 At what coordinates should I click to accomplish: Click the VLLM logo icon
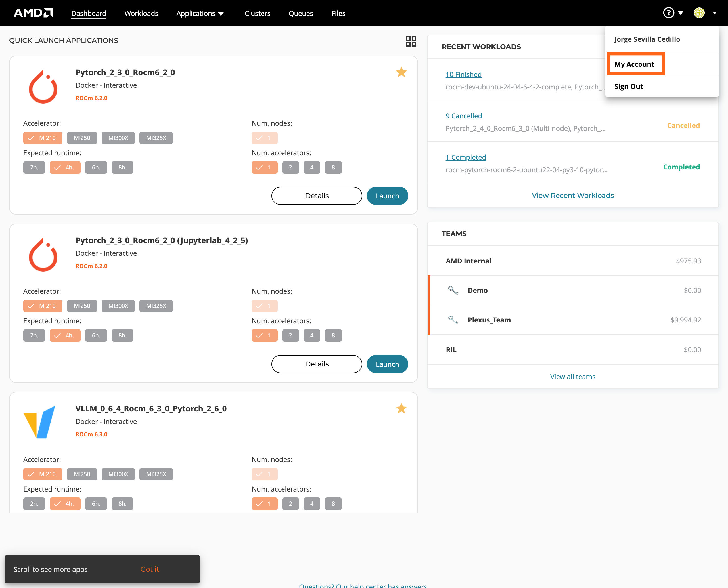tap(39, 422)
